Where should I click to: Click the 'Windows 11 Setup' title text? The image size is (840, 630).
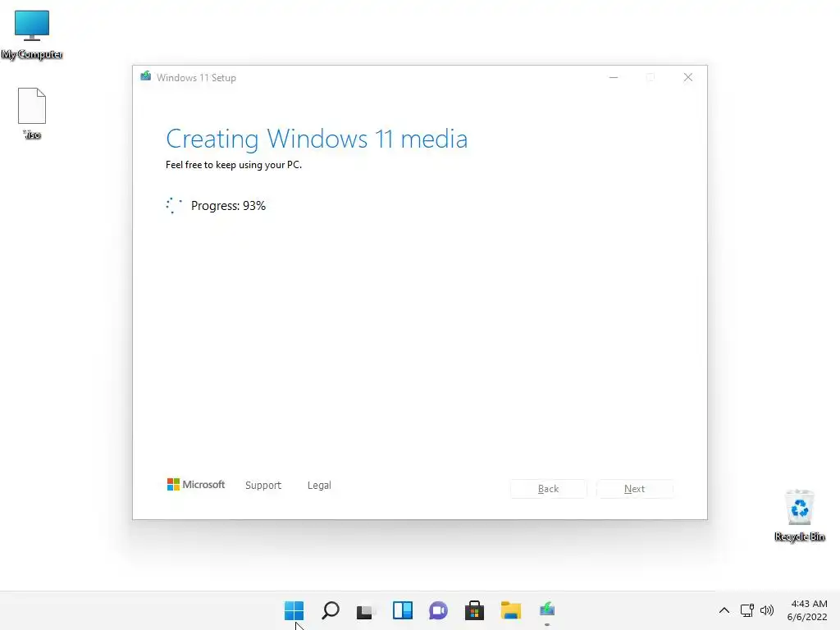coord(196,78)
